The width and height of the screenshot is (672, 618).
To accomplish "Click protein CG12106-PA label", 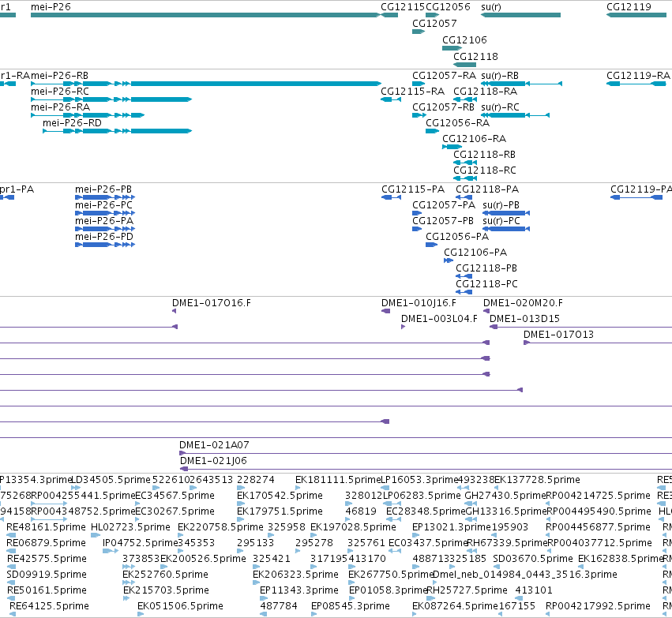I will point(475,253).
